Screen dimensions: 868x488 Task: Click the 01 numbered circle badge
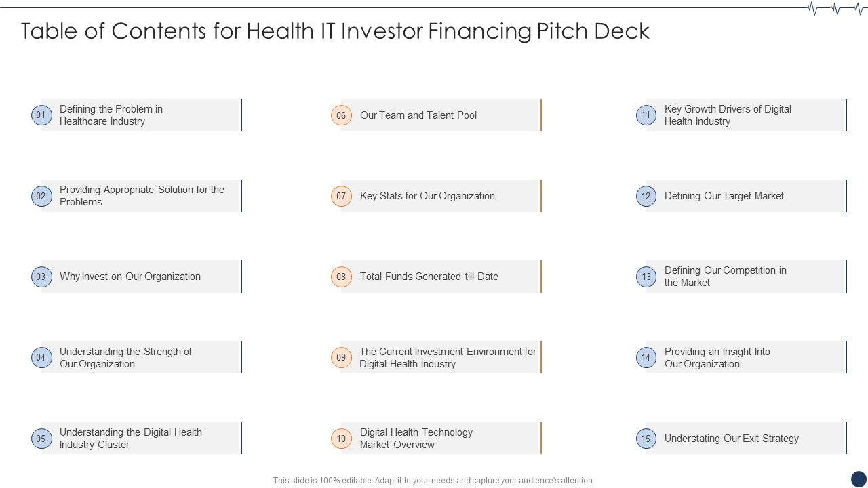[x=41, y=115]
